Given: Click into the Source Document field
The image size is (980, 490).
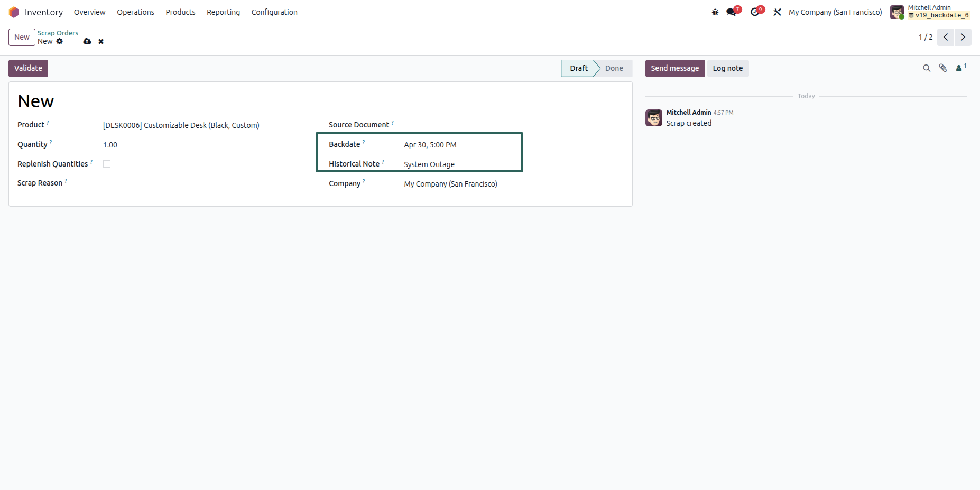Looking at the screenshot, I should point(513,125).
